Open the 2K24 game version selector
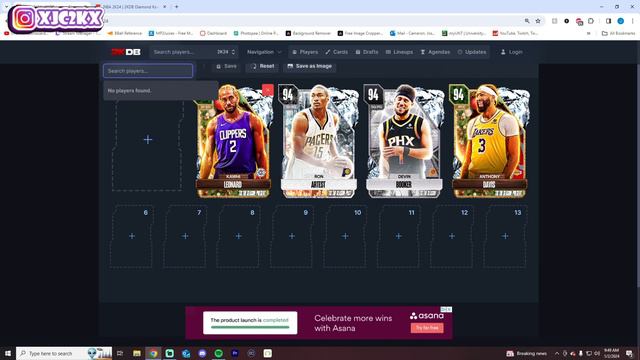This screenshot has width=640, height=360. pyautogui.click(x=227, y=52)
